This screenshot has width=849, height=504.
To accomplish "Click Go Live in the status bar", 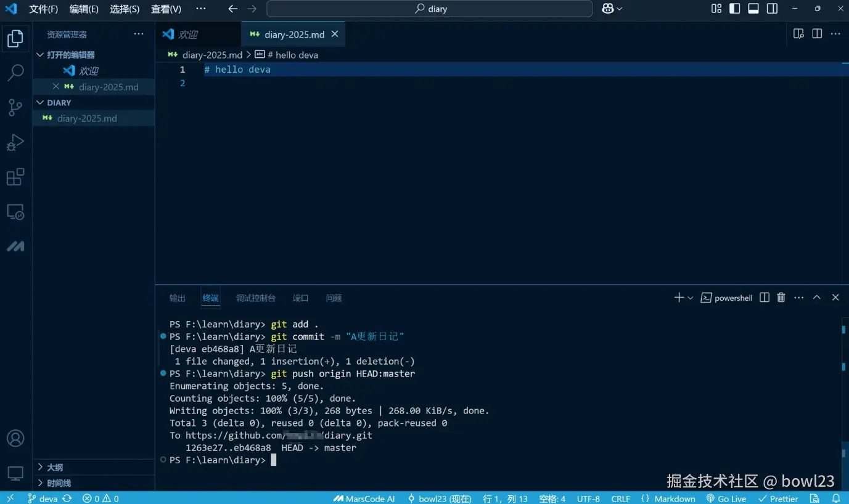I will pyautogui.click(x=726, y=498).
